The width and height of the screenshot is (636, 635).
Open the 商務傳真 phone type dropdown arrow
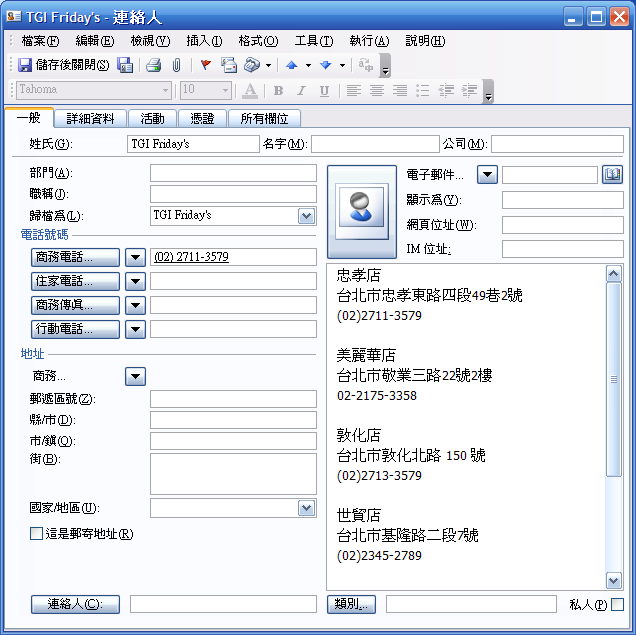[135, 305]
